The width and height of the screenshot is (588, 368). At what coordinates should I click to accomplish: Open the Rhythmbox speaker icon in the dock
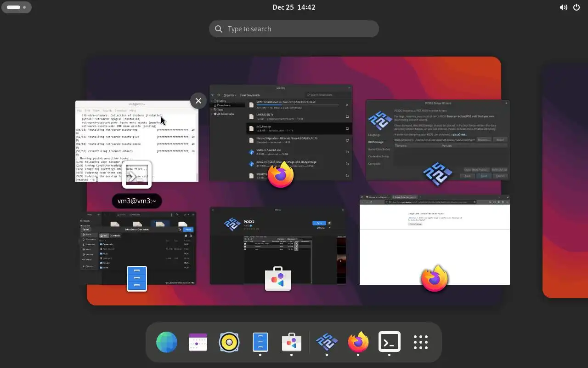(229, 342)
